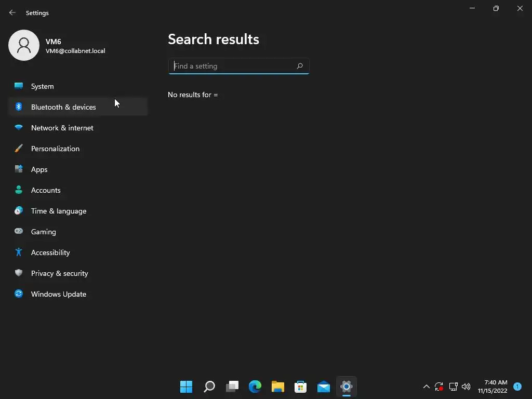Viewport: 532px width, 399px height.
Task: Launch Microsoft Edge from taskbar
Action: 255,387
